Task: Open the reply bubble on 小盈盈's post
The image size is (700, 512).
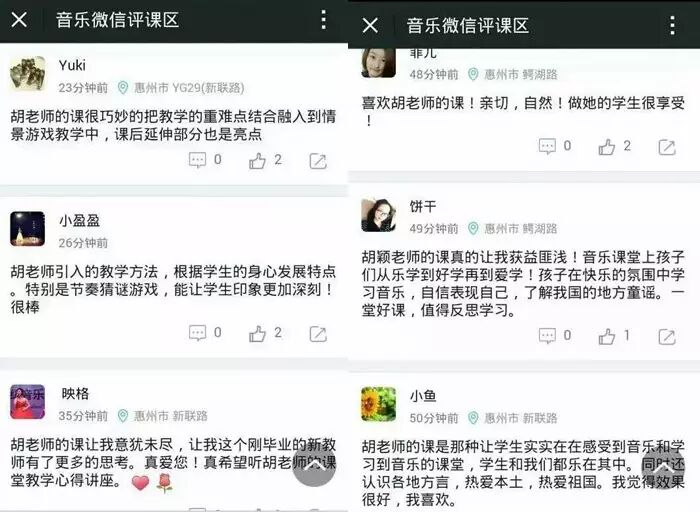Action: point(197,333)
